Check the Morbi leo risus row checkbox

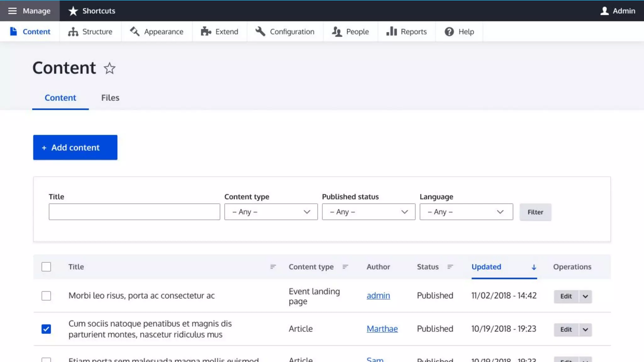pyautogui.click(x=46, y=296)
